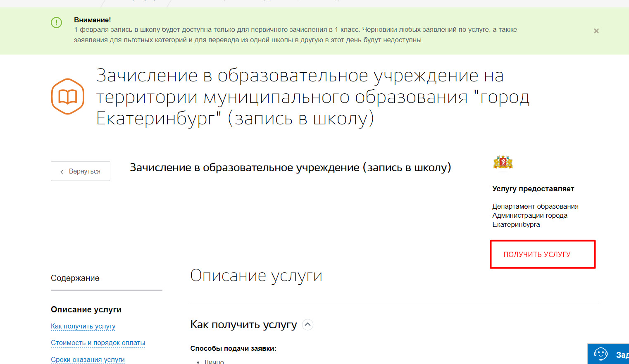This screenshot has height=364, width=629.
Task: Click the Услугу предоставляет label
Action: point(533,189)
